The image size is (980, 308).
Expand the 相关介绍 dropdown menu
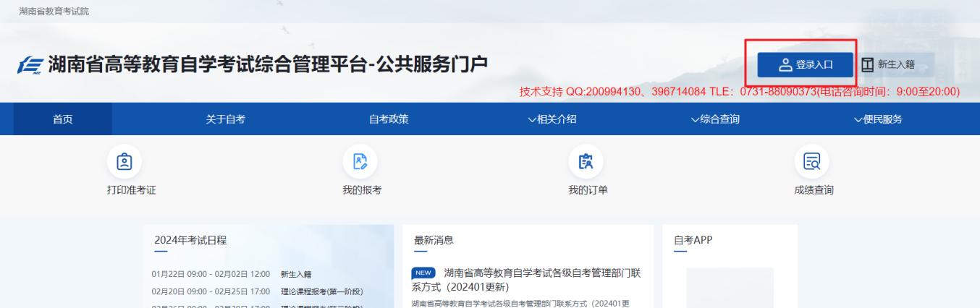click(x=552, y=119)
